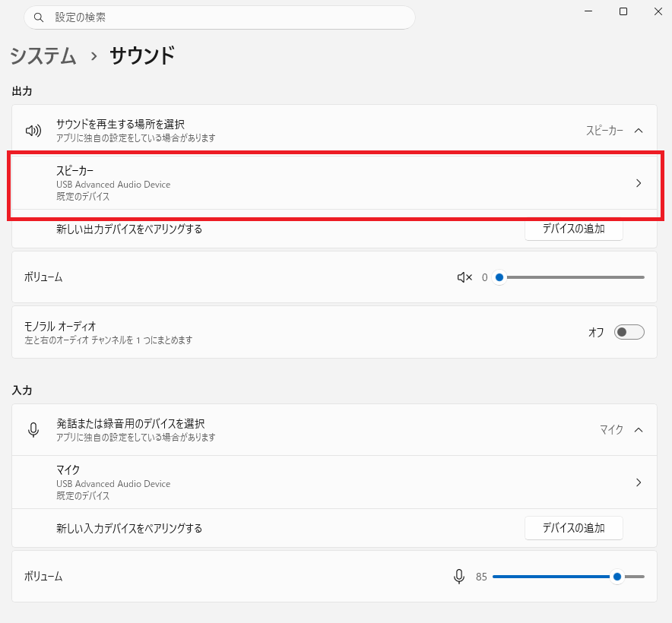672x623 pixels.
Task: Click the speaker icon beside サウンドを再生する場所を選択
Action: [33, 131]
